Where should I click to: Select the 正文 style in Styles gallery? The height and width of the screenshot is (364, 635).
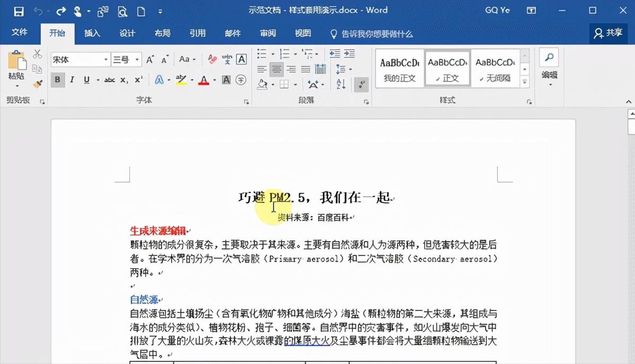pyautogui.click(x=447, y=68)
